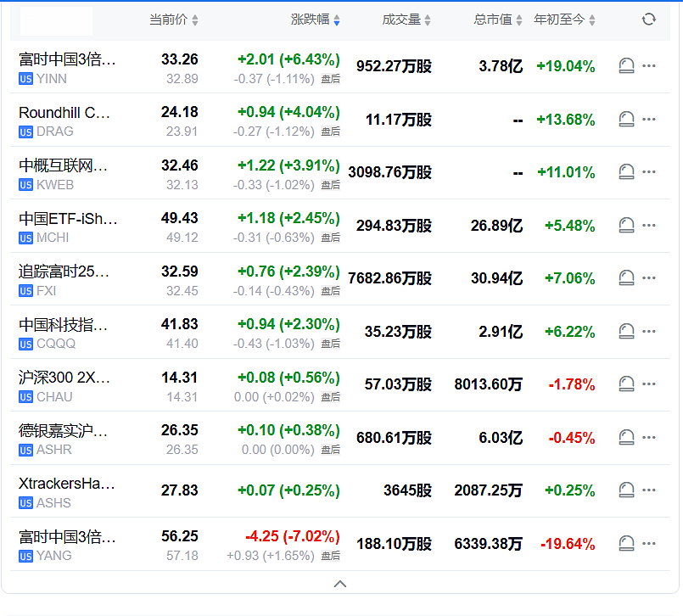Sort by 成交量 column
The width and height of the screenshot is (683, 616).
pyautogui.click(x=406, y=20)
